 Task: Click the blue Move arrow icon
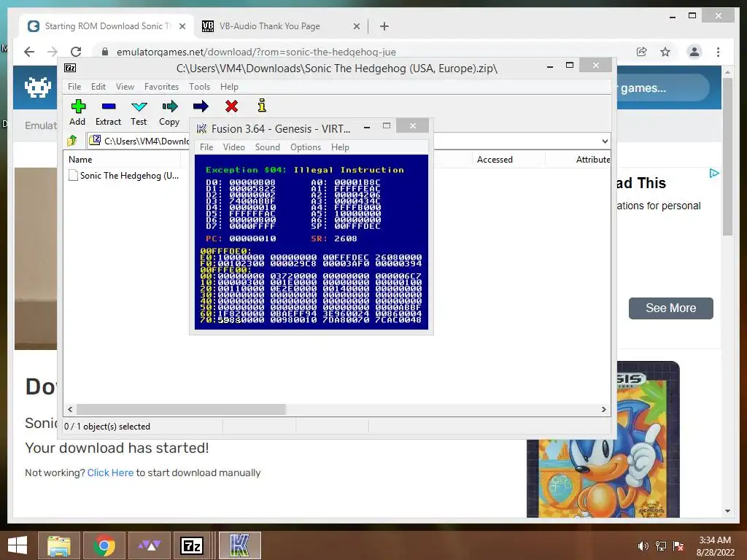(201, 106)
